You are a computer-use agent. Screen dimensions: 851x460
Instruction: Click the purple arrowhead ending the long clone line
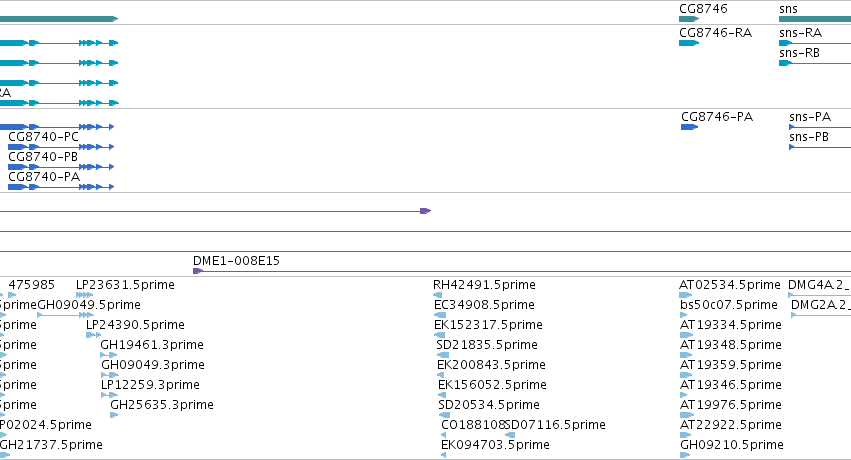426,211
